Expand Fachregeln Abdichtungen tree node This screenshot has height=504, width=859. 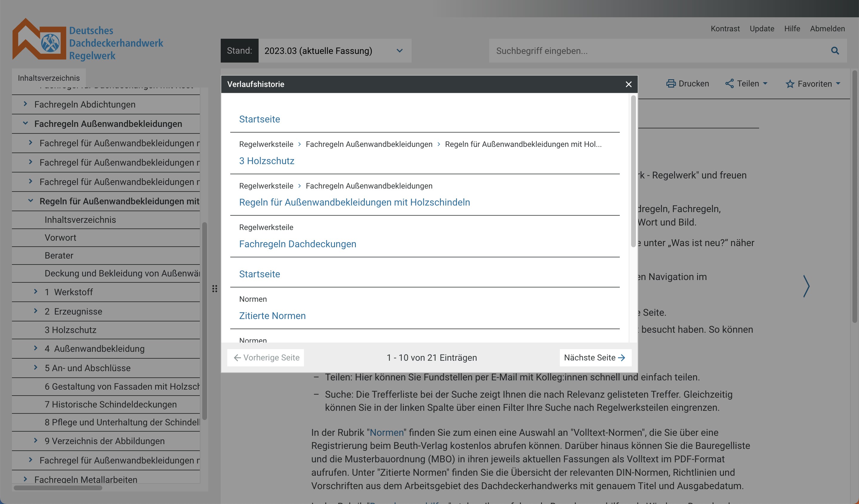click(x=25, y=104)
